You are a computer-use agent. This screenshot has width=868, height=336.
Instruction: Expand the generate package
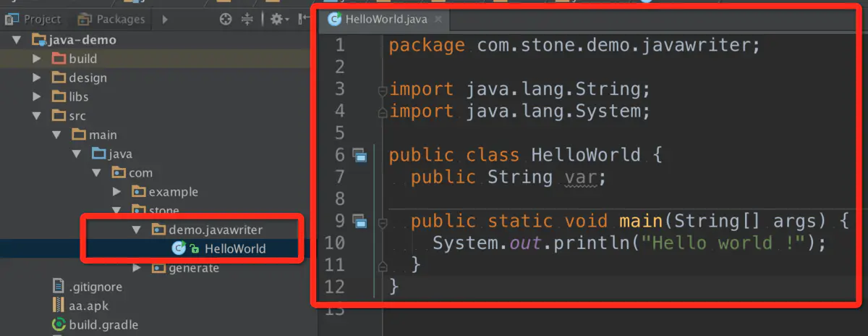(137, 268)
